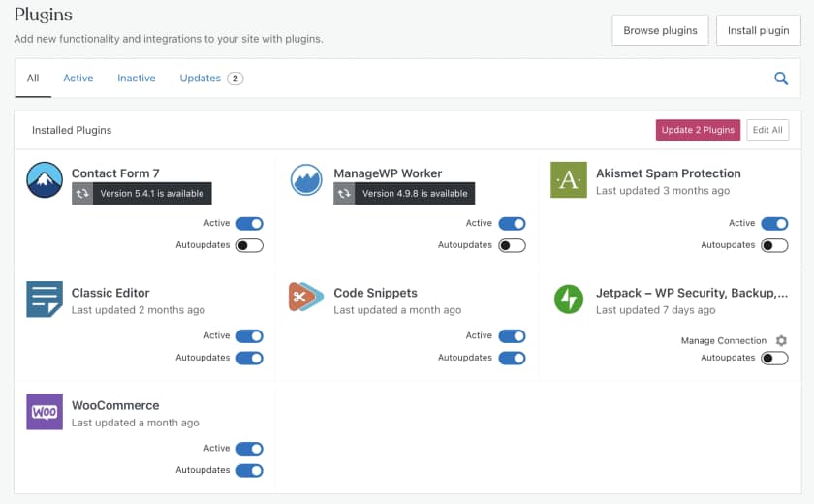Toggle Active switch for Classic Editor

click(x=250, y=335)
